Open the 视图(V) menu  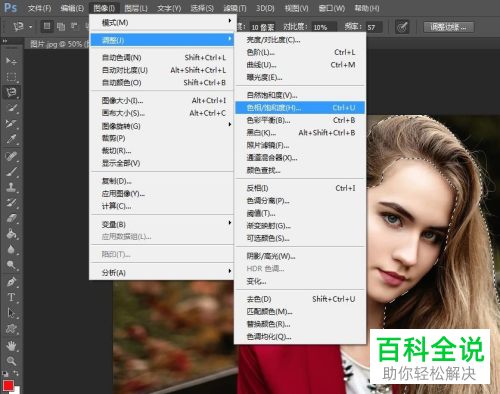pos(296,8)
